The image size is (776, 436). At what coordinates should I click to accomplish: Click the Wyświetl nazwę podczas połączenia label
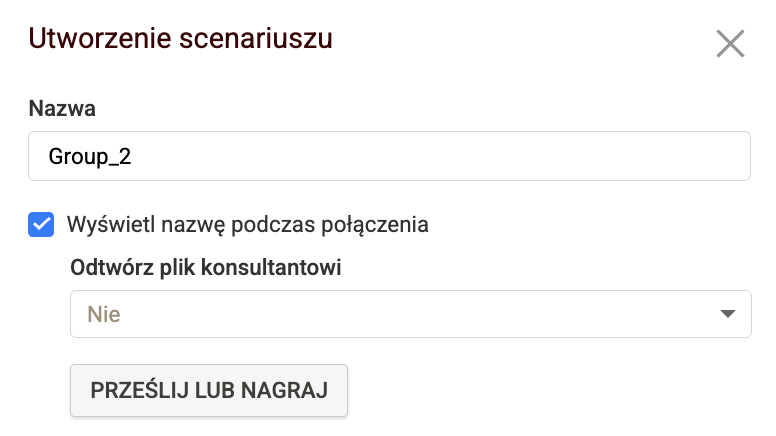coord(247,224)
